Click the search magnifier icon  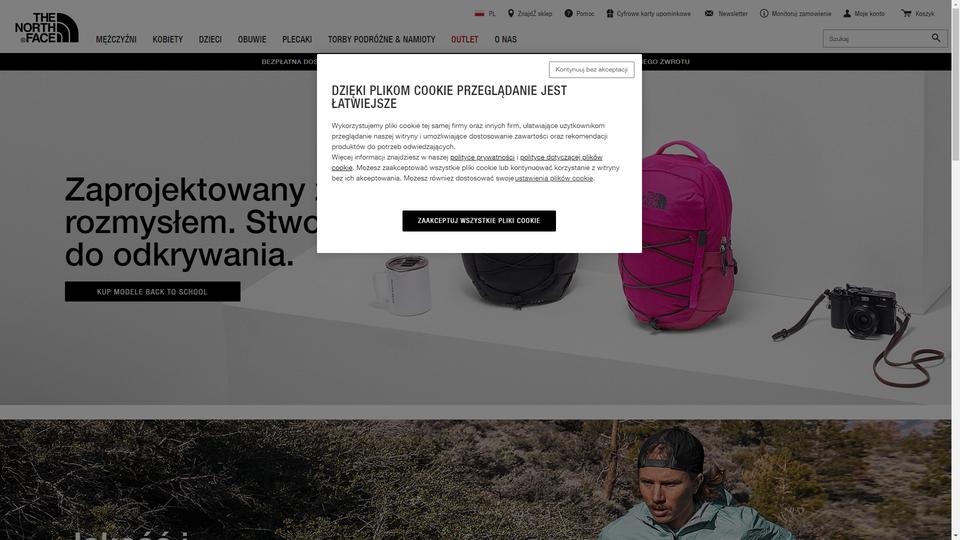[x=936, y=38]
